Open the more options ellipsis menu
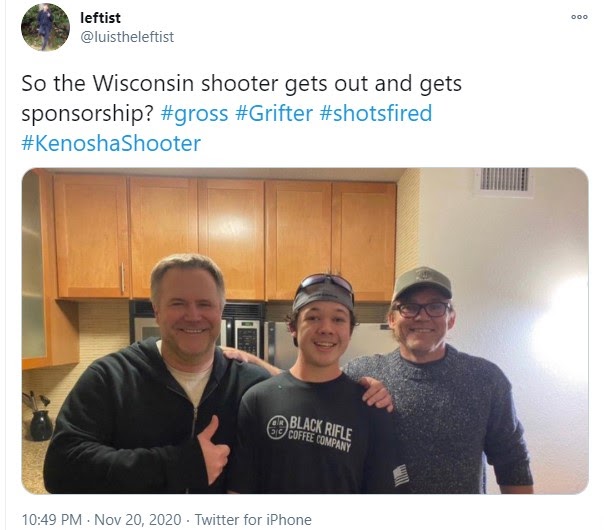This screenshot has height=530, width=604. pyautogui.click(x=579, y=17)
